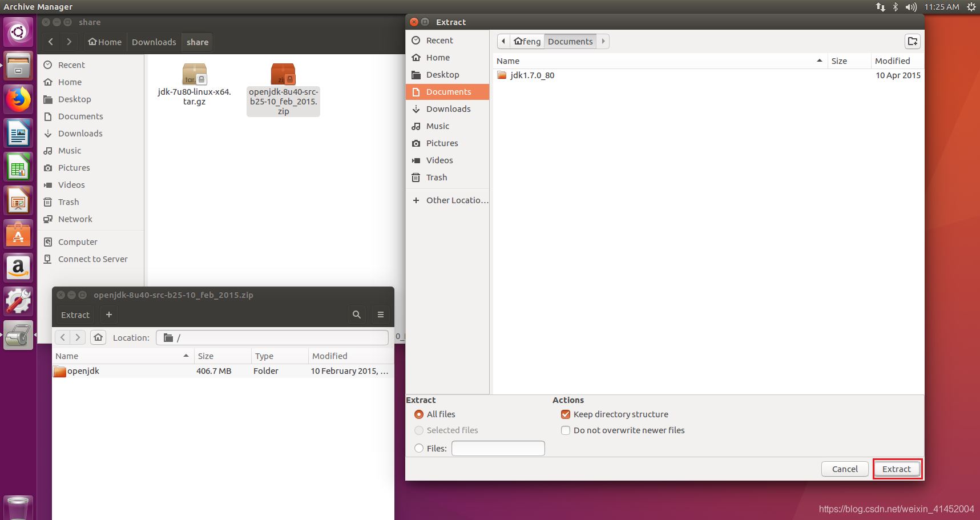Enable Do not overwrite newer files

pyautogui.click(x=566, y=430)
